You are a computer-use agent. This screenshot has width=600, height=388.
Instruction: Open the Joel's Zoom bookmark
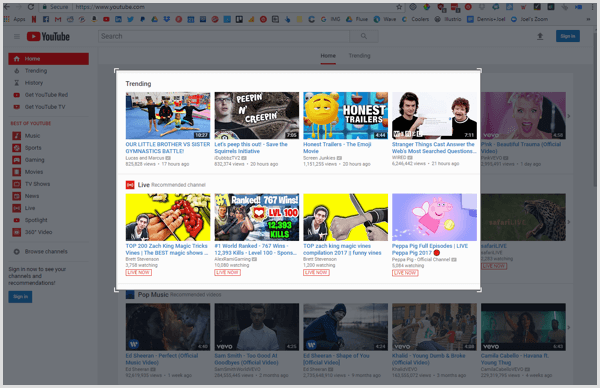click(x=530, y=19)
